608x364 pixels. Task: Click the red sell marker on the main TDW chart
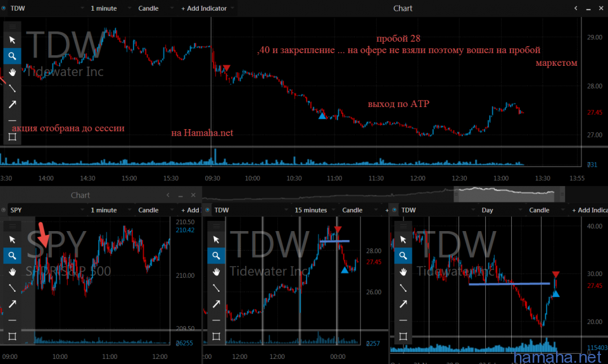point(227,68)
